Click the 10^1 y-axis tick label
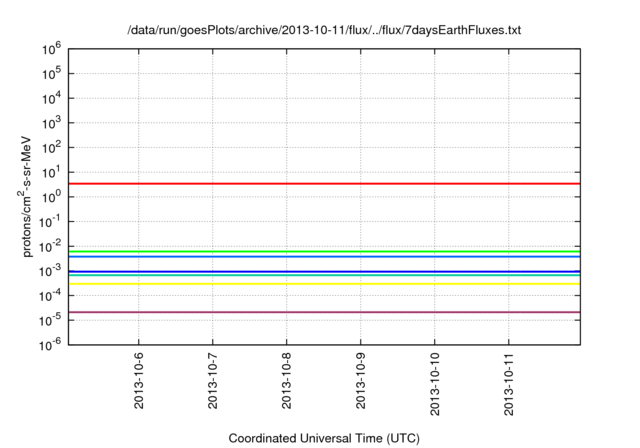The image size is (640, 448). pos(51,172)
